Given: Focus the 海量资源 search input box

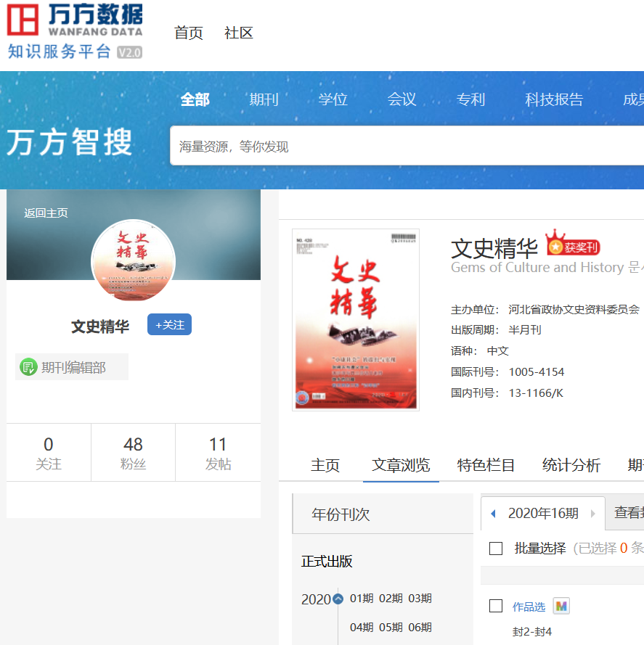Looking at the screenshot, I should pyautogui.click(x=407, y=146).
